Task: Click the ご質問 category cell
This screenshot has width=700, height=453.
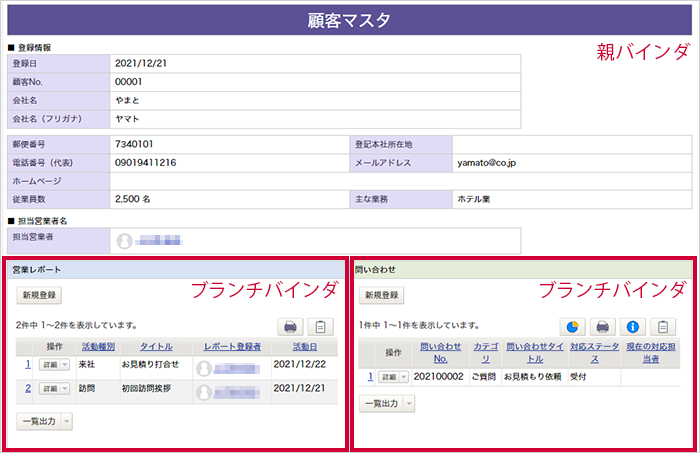Action: (x=483, y=377)
